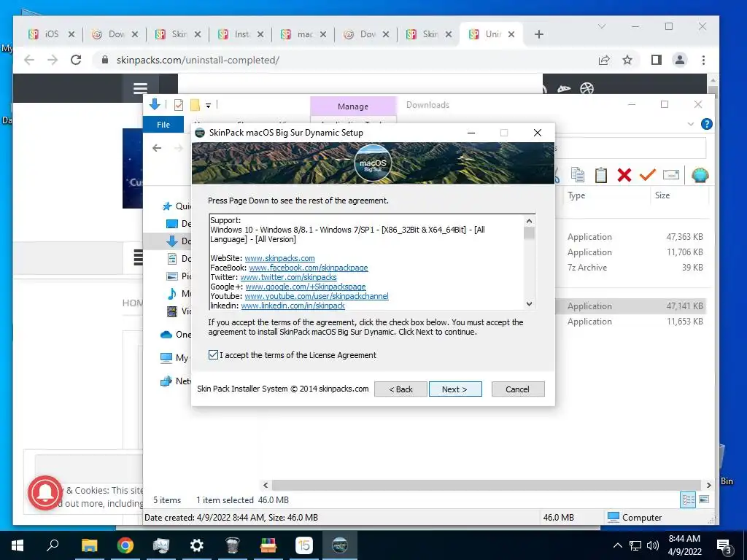The width and height of the screenshot is (747, 560).
Task: Uncheck the accept License Agreement checkbox
Action: tap(213, 355)
